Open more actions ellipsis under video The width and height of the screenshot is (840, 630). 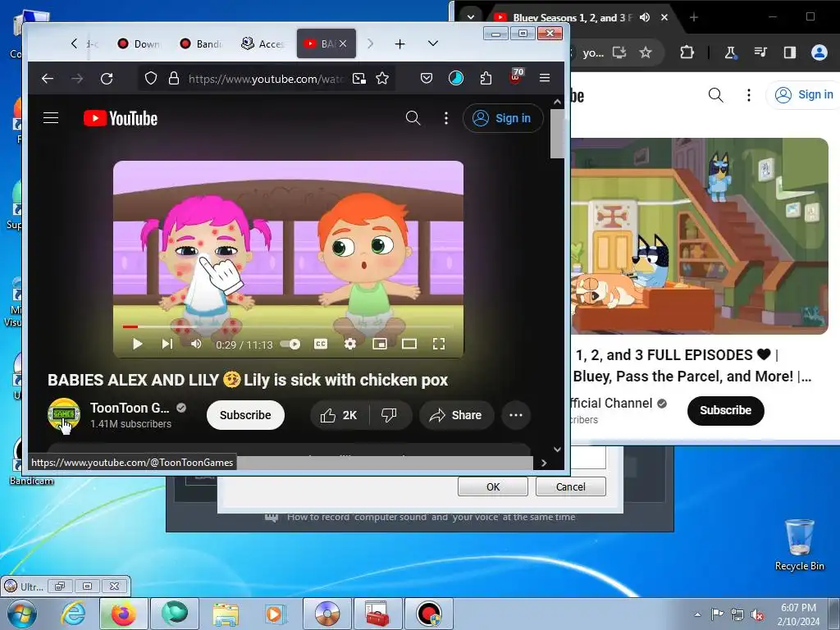pyautogui.click(x=516, y=415)
